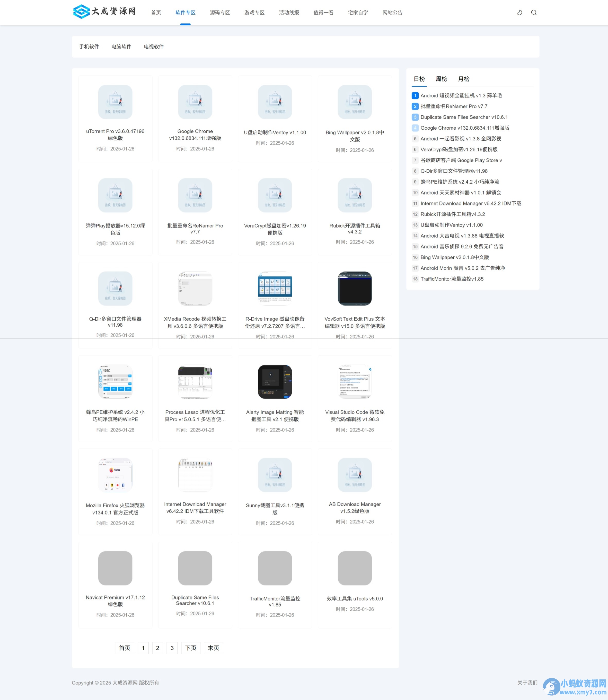
Task: Click the 下页 next page button
Action: point(190,648)
